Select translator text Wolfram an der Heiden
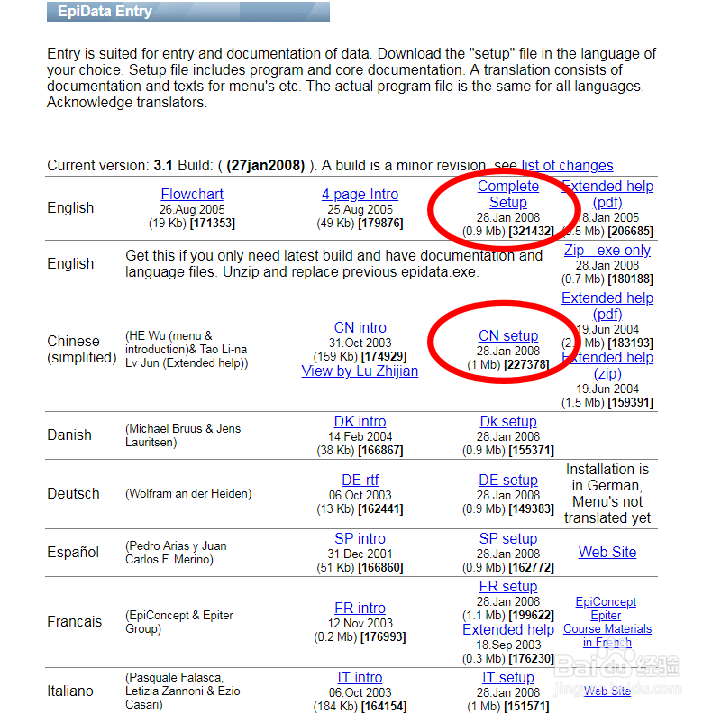The height and width of the screenshot is (714, 722). (x=188, y=493)
